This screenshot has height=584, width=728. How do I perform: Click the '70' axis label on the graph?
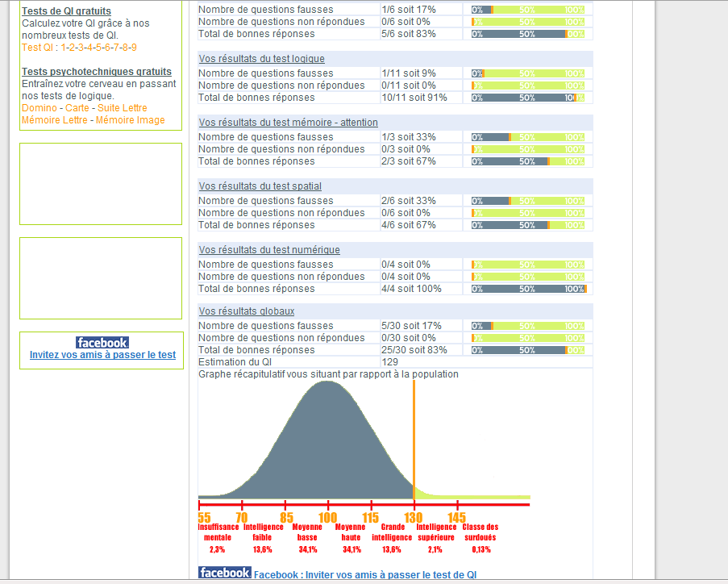242,518
